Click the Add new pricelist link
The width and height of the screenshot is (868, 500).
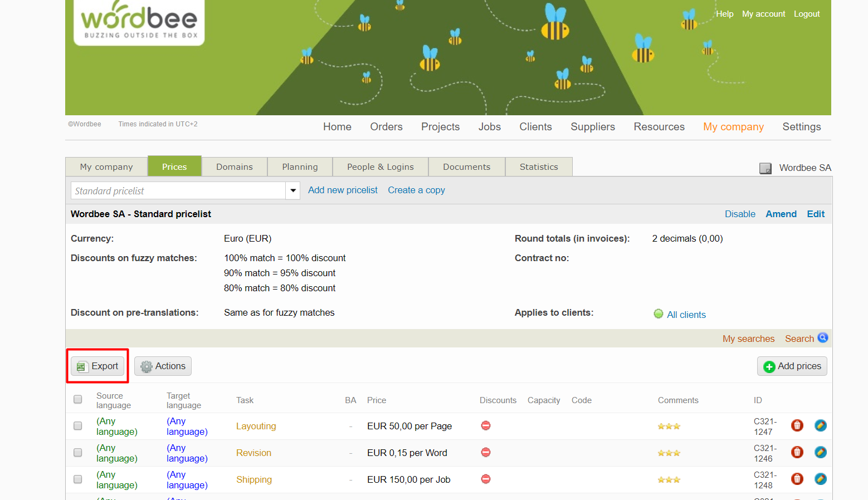(x=343, y=190)
